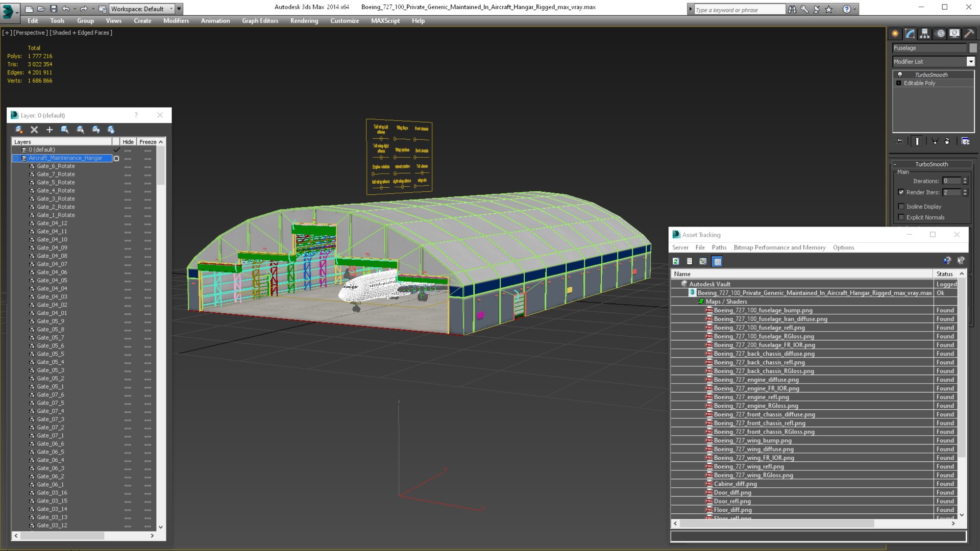Open the Rendering menu
The image size is (980, 551).
pyautogui.click(x=304, y=21)
